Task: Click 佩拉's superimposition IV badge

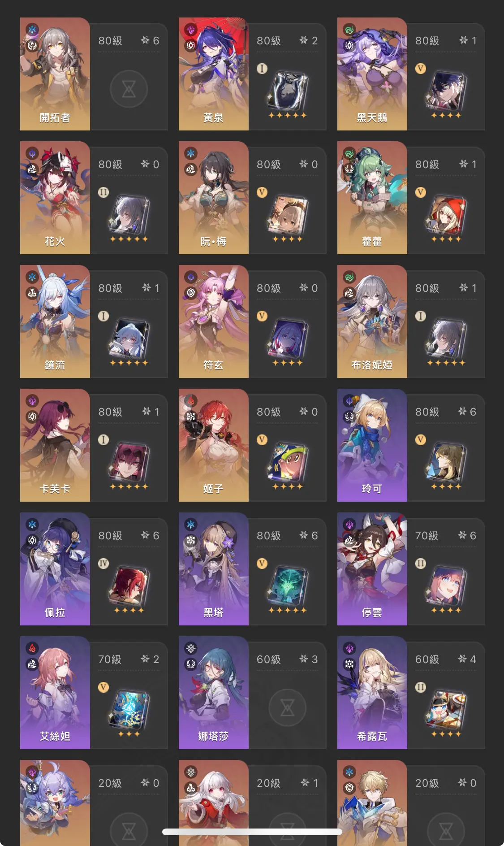Action: pos(103,564)
